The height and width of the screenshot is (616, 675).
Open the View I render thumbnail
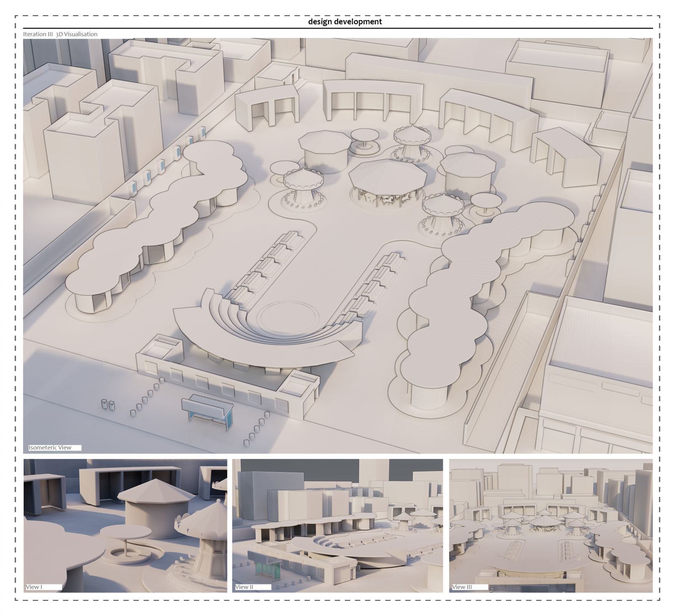point(125,526)
